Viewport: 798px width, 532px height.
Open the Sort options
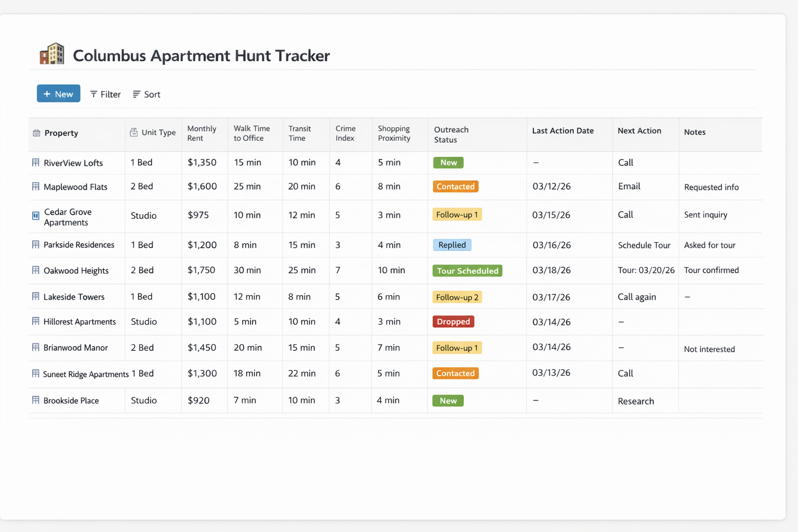[147, 94]
